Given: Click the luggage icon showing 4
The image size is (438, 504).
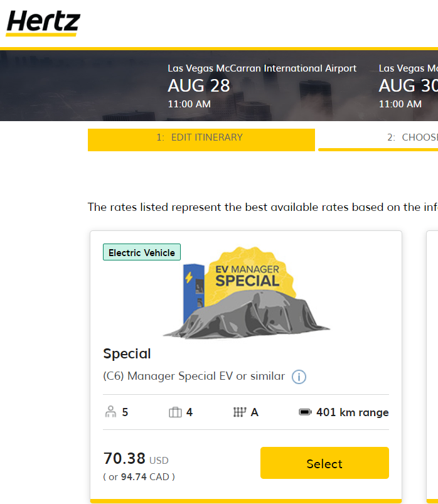Looking at the screenshot, I should 175,412.
